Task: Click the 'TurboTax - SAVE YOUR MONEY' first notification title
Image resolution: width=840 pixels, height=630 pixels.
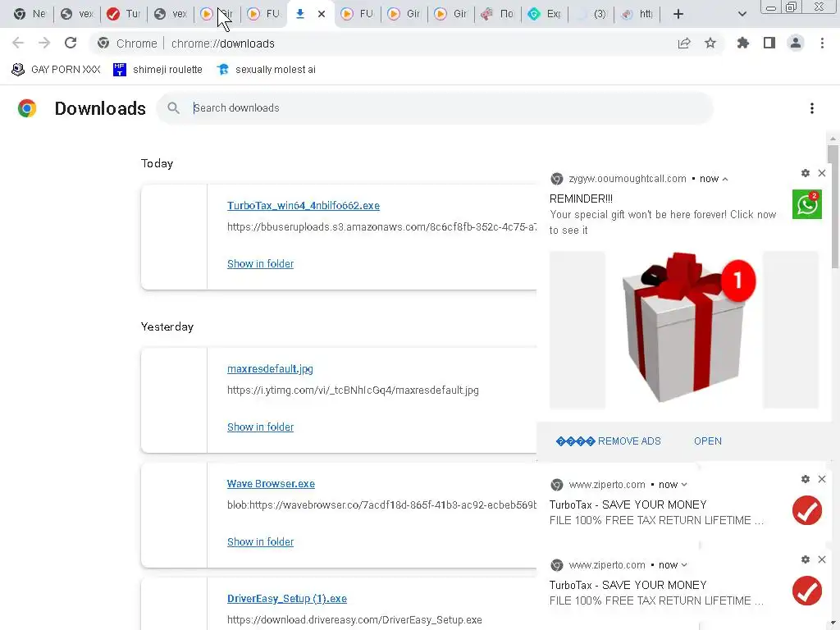Action: click(x=628, y=504)
